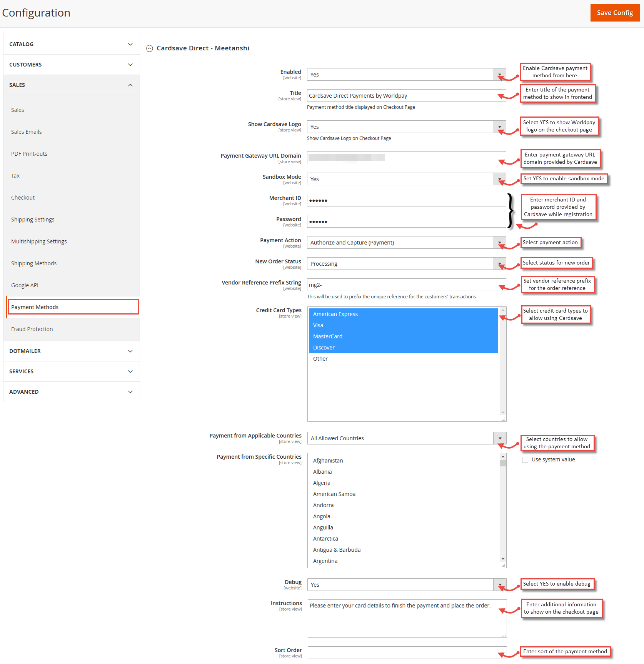Click countries list scrollbar up arrow
The height and width of the screenshot is (664, 644).
[503, 457]
